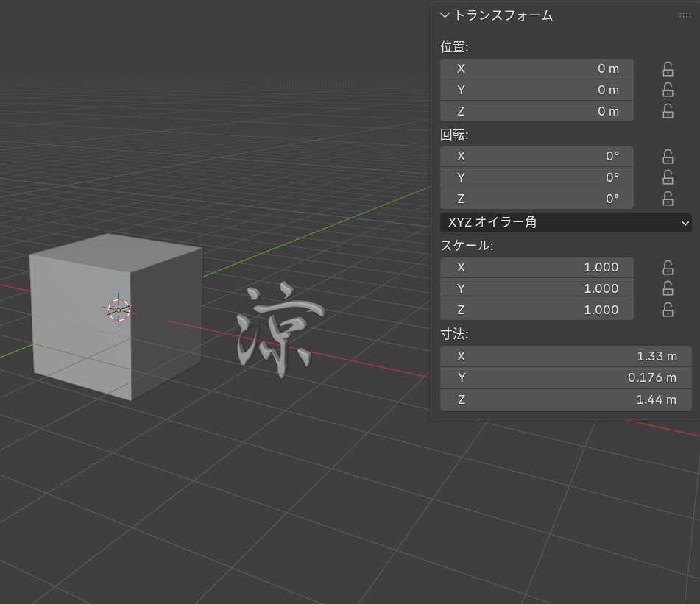The height and width of the screenshot is (604, 700).
Task: Click the 寸法 Z field showing 1.44 m
Action: click(x=565, y=399)
